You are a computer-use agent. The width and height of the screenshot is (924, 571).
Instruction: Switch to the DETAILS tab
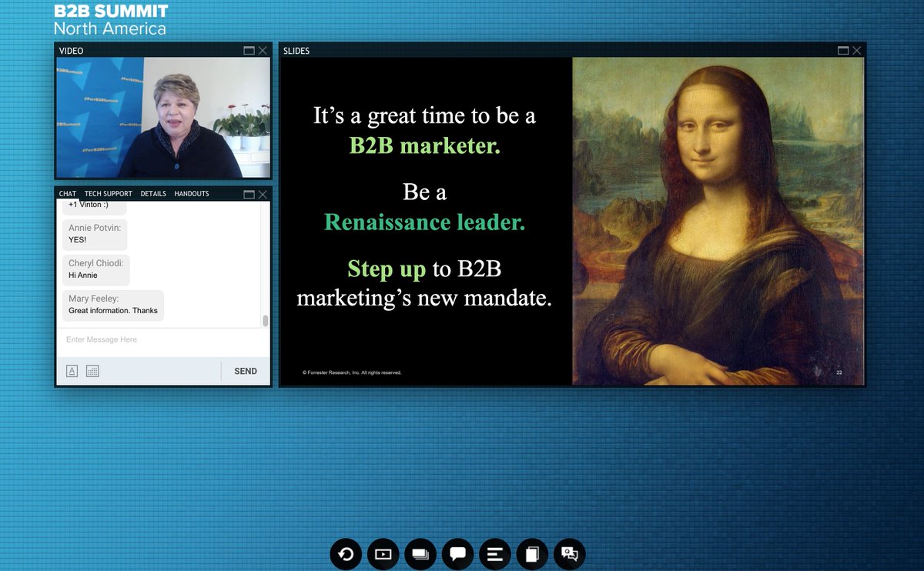153,194
